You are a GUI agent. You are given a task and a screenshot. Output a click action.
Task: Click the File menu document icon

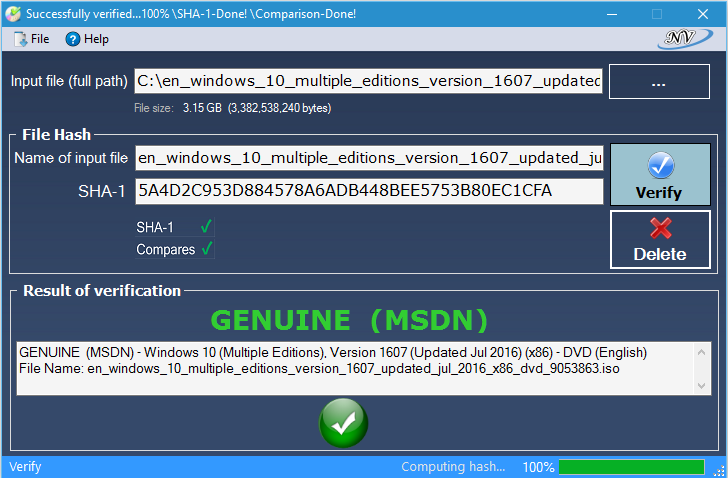coord(20,39)
